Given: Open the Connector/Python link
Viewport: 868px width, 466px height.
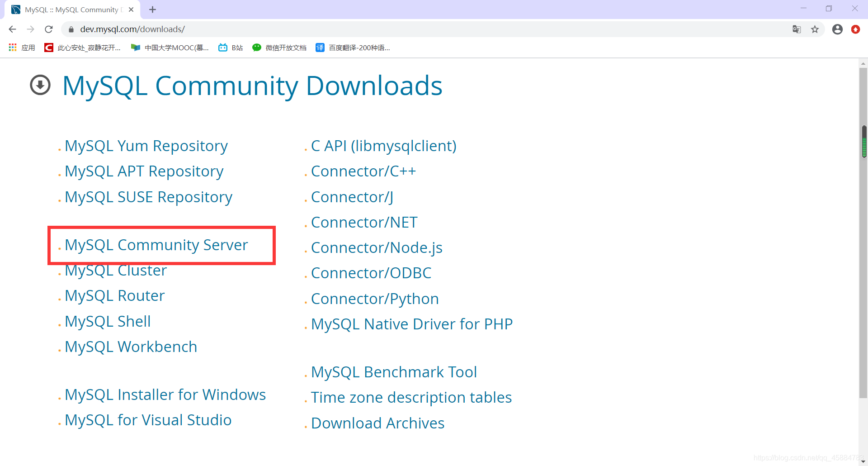Looking at the screenshot, I should (x=375, y=299).
